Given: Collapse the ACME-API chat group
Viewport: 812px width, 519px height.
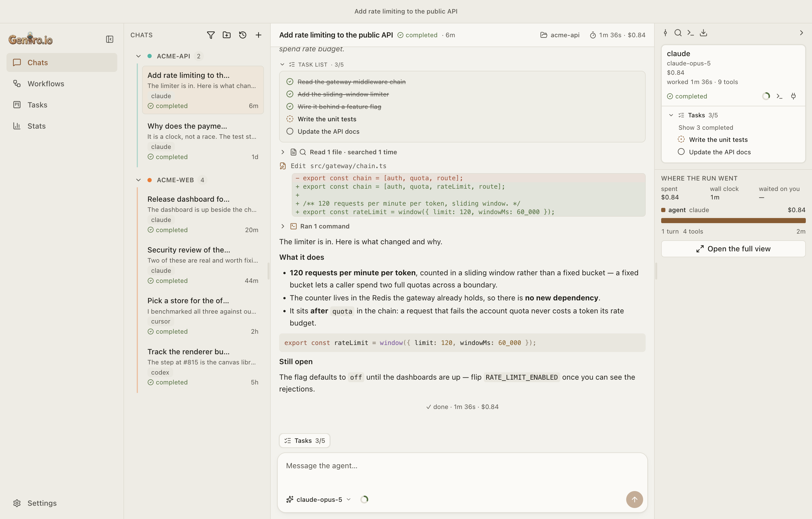Looking at the screenshot, I should [x=138, y=56].
